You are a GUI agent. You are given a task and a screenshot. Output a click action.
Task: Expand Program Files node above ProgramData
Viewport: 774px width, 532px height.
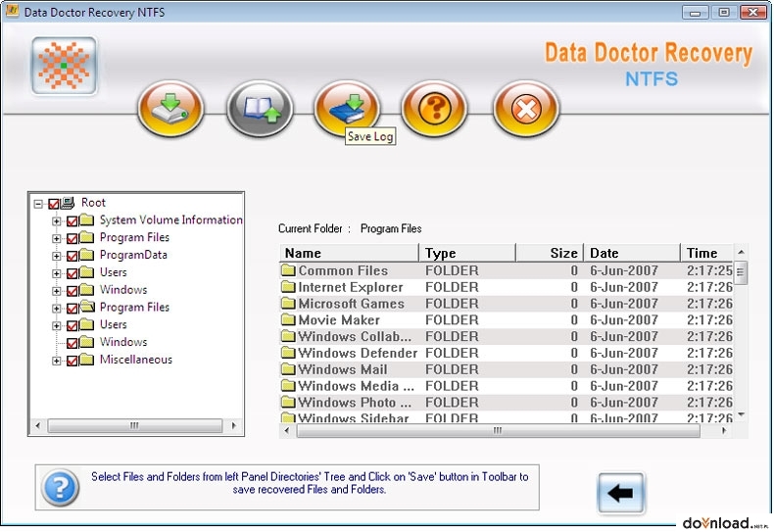[57, 238]
